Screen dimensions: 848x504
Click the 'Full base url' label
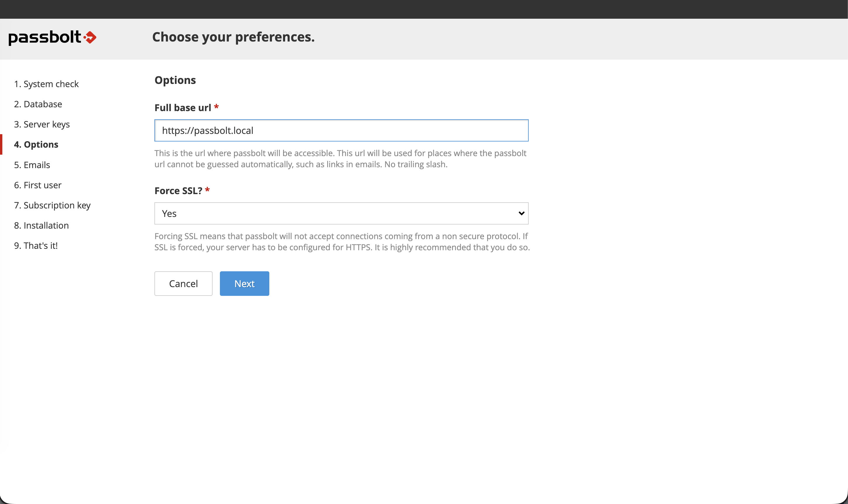pos(183,108)
